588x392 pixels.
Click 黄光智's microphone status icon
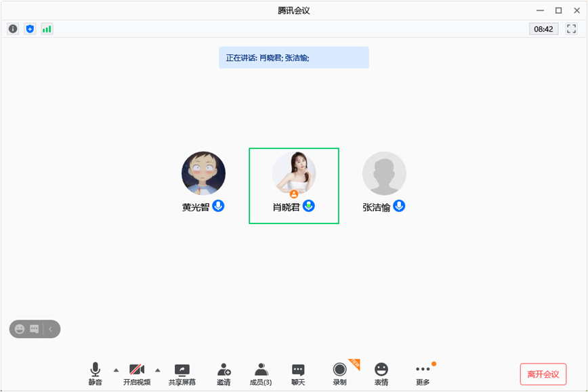point(218,206)
